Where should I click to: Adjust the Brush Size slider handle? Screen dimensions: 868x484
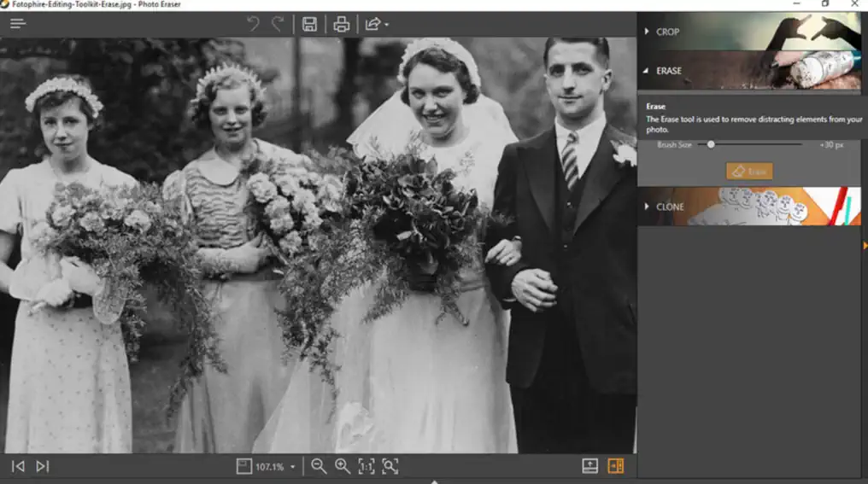[711, 145]
